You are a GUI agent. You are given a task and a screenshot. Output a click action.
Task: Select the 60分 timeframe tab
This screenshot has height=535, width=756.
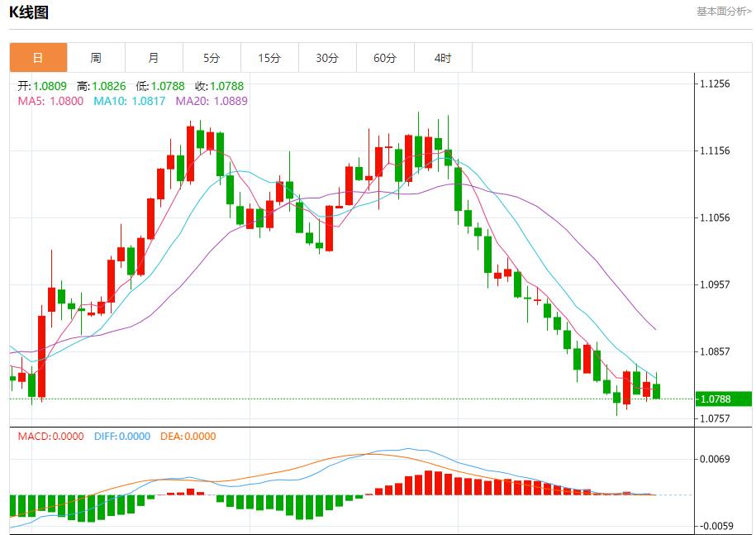385,58
